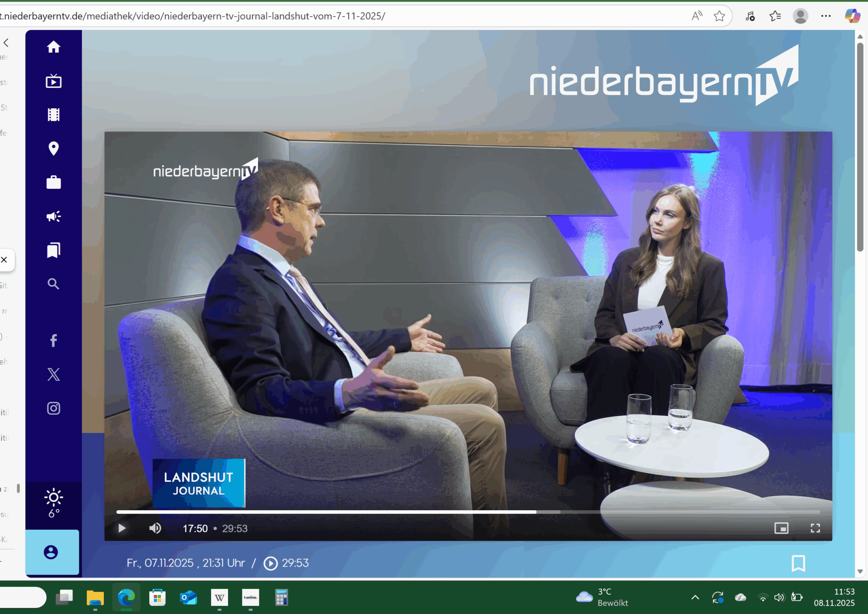
Task: Bookmark this video below the player
Action: pos(798,563)
